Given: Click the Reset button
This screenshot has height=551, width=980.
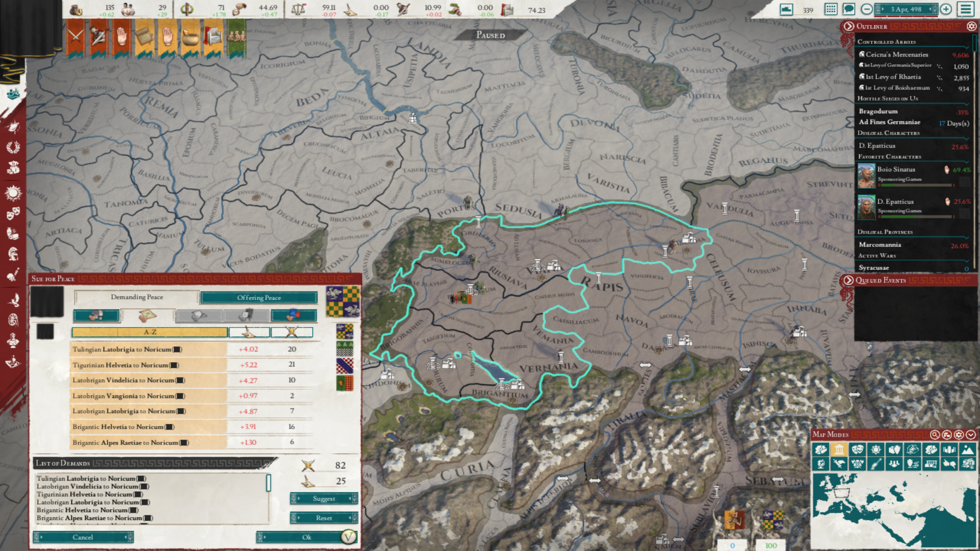Looking at the screenshot, I should (x=324, y=518).
